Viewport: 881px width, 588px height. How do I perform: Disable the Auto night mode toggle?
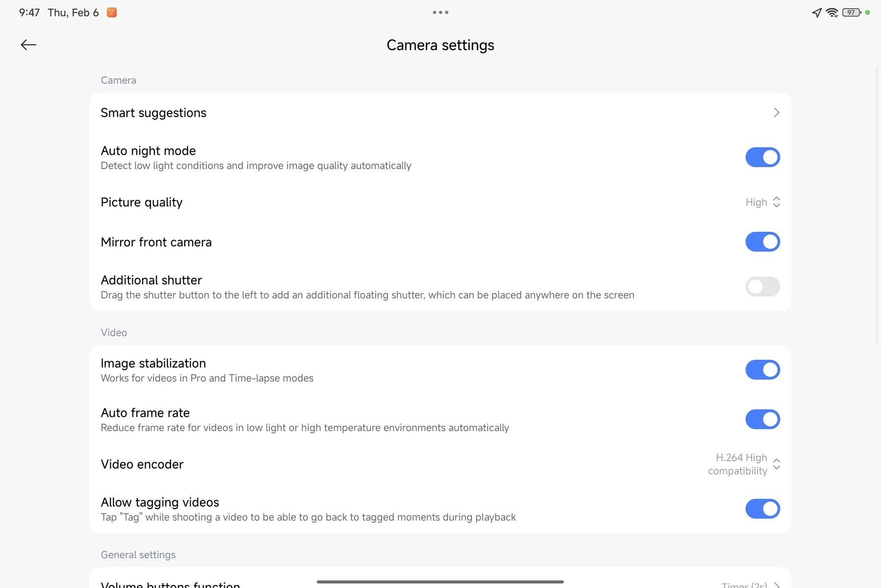762,157
